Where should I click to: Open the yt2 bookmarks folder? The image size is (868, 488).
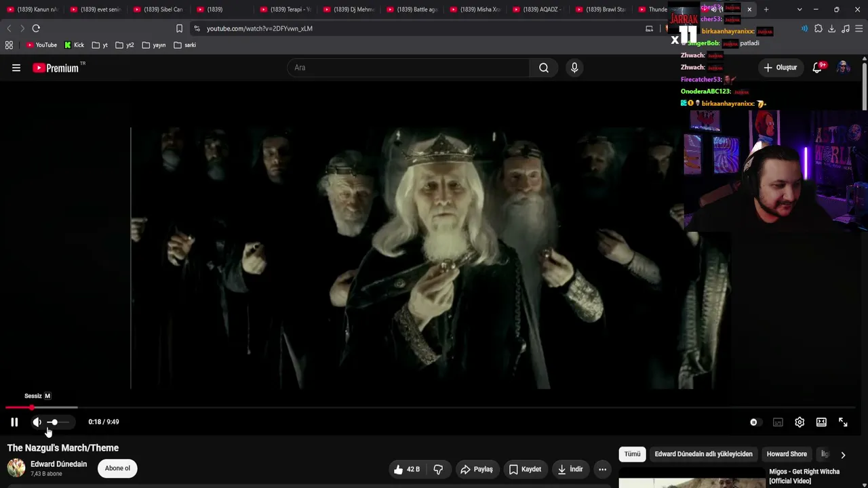point(125,45)
